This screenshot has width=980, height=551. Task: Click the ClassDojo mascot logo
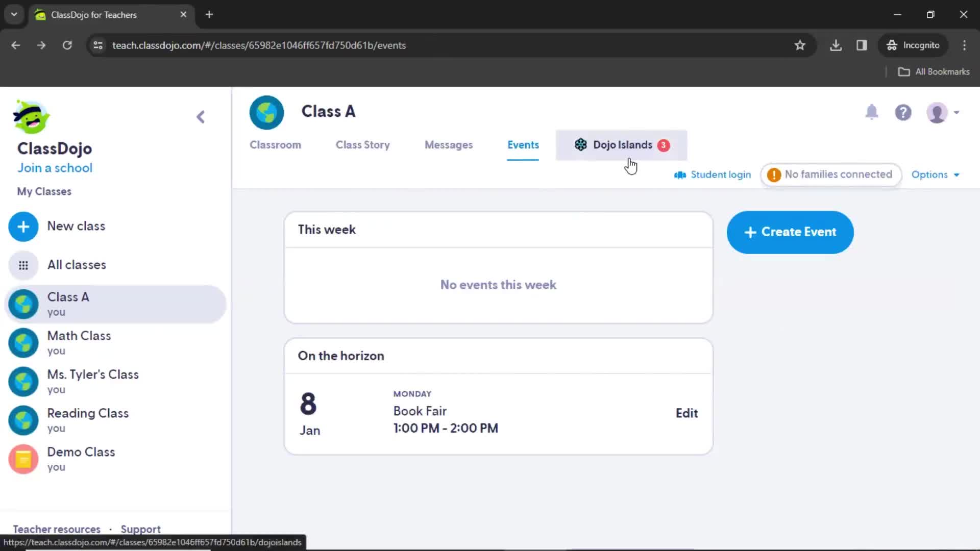click(31, 117)
